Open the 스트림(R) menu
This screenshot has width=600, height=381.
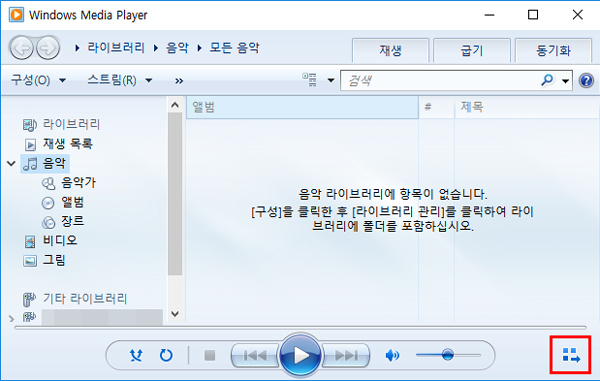(x=120, y=80)
